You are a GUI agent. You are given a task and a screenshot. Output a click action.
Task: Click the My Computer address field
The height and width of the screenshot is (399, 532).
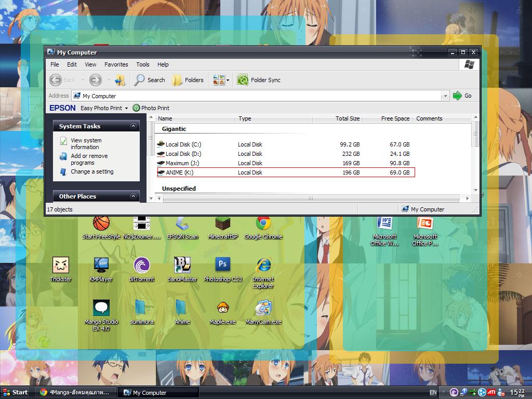point(256,96)
